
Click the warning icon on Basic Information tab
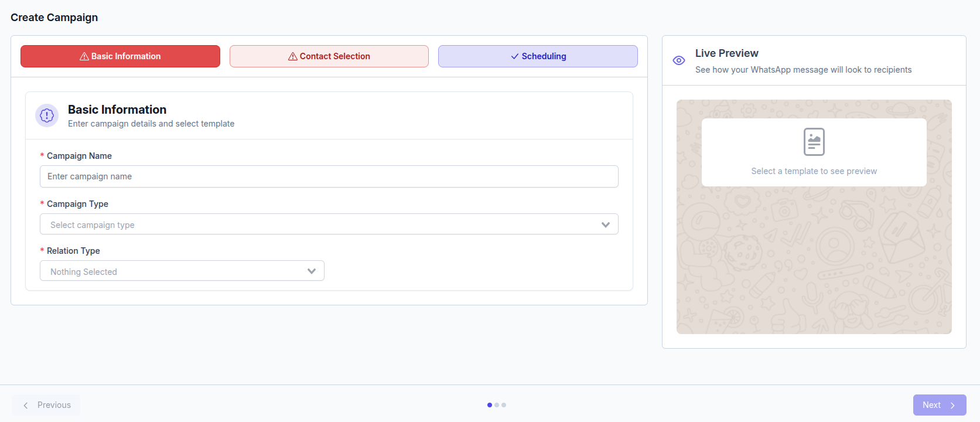tap(84, 56)
